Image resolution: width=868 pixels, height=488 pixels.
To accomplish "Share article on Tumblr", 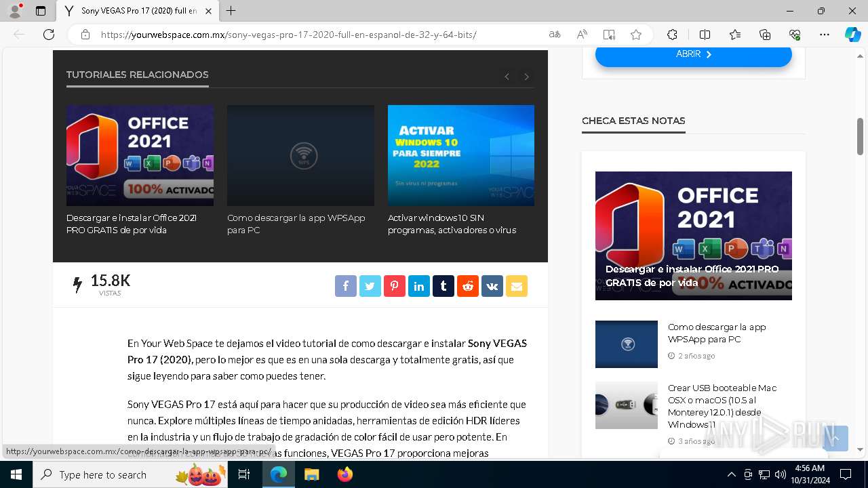I will [x=443, y=286].
